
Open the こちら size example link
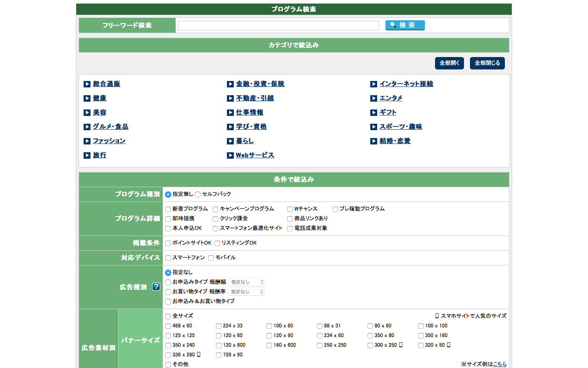point(499,364)
